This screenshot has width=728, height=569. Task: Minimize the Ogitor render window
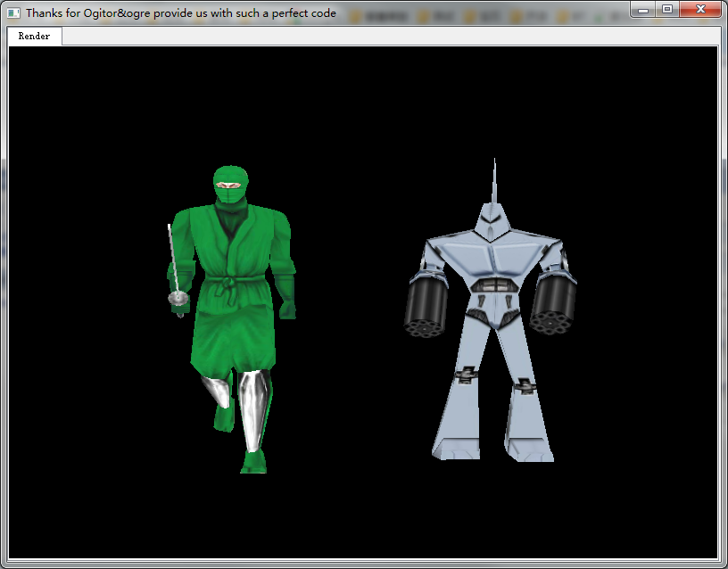tap(643, 9)
